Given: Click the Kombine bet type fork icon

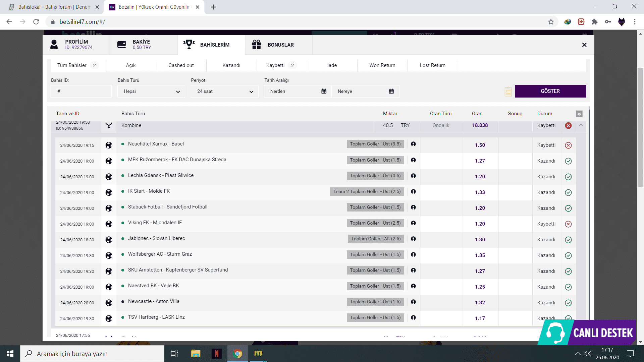Looking at the screenshot, I should pos(109,125).
